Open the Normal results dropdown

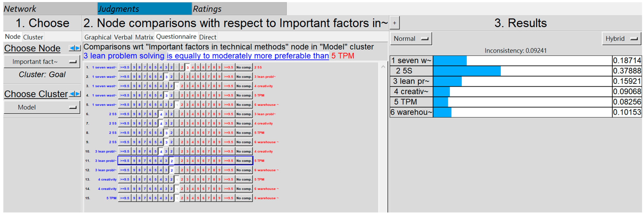(x=411, y=39)
